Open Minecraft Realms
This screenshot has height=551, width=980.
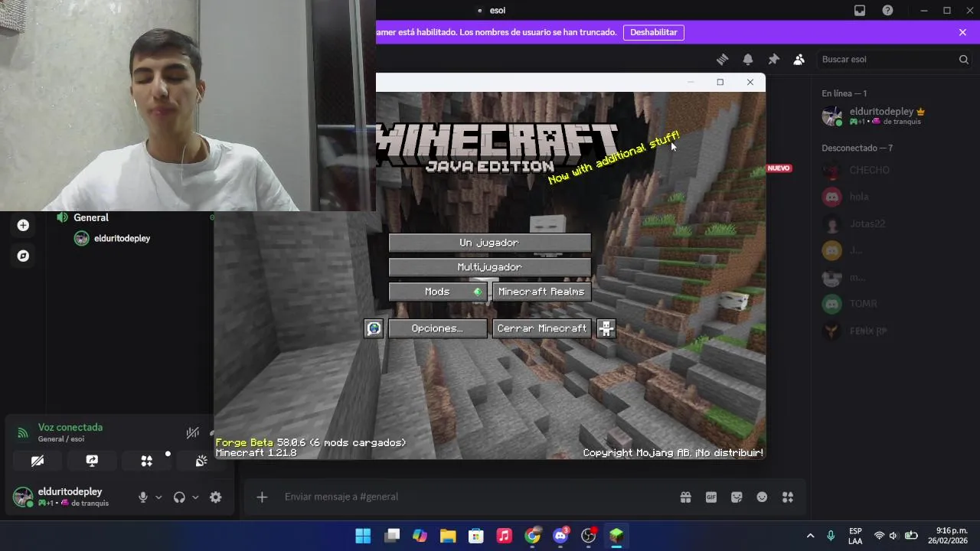[541, 292]
